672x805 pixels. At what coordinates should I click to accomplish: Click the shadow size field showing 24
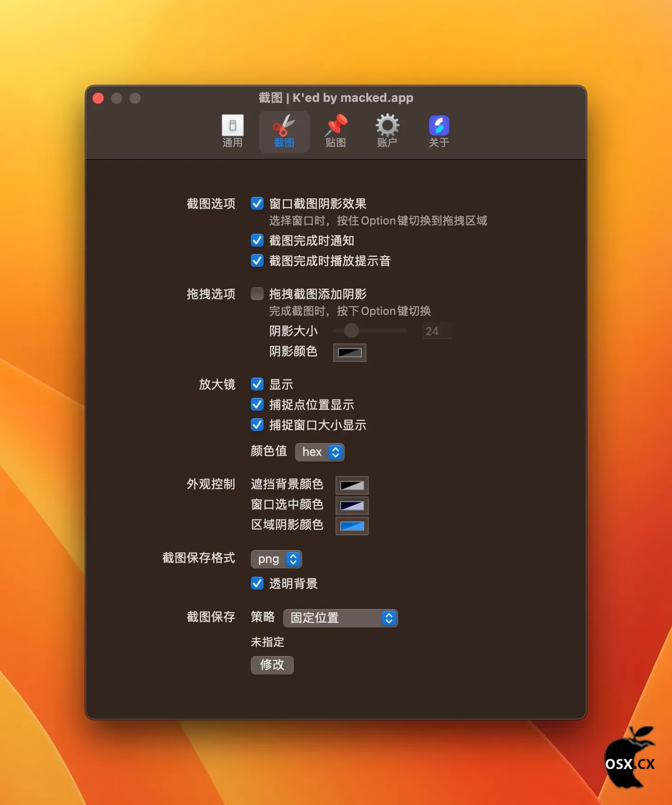click(437, 331)
